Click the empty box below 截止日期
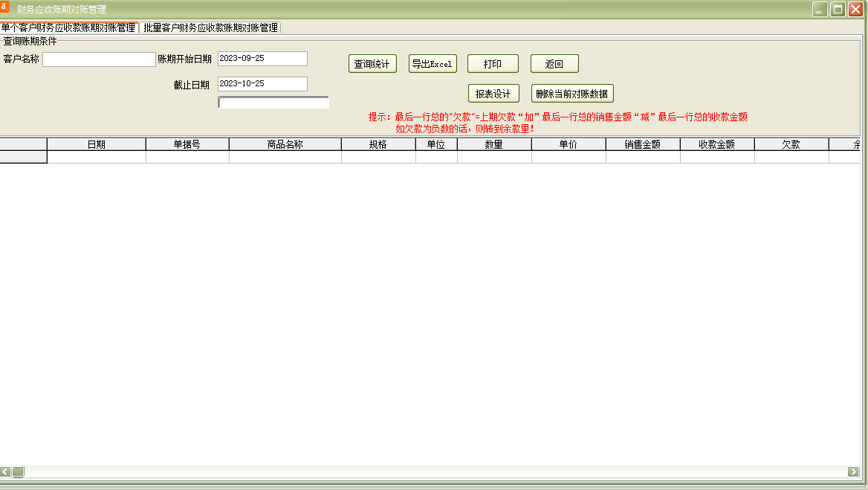The height and width of the screenshot is (490, 868). click(x=273, y=103)
